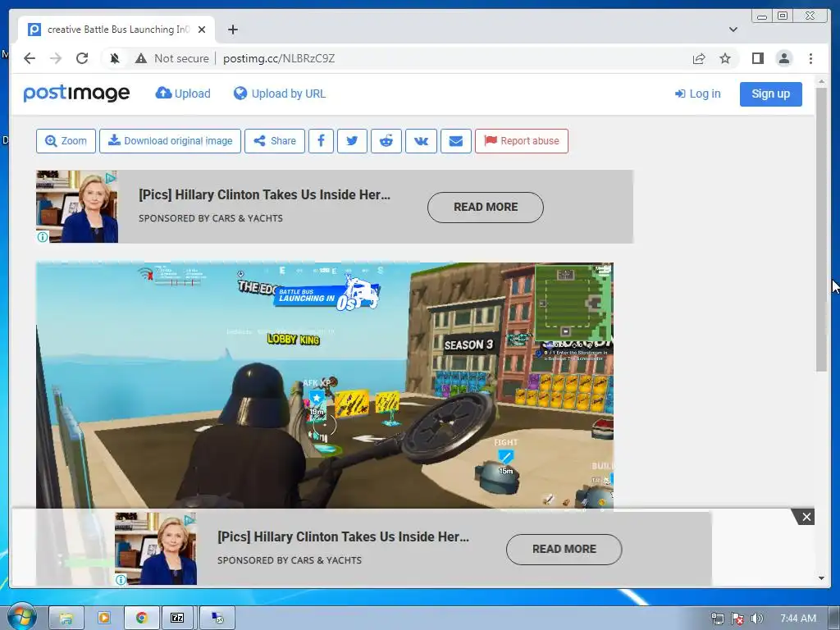Open the Share button

click(x=274, y=141)
